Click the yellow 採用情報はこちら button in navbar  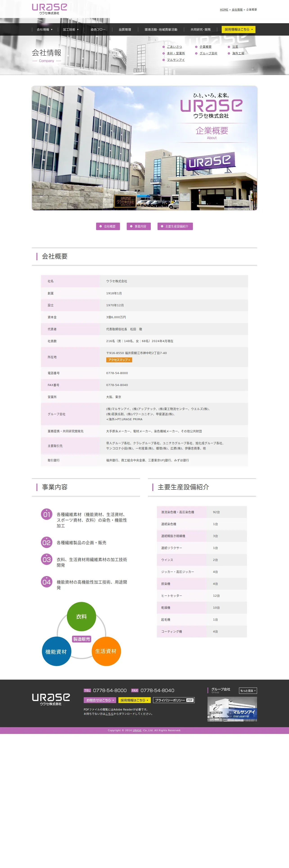coord(238,30)
